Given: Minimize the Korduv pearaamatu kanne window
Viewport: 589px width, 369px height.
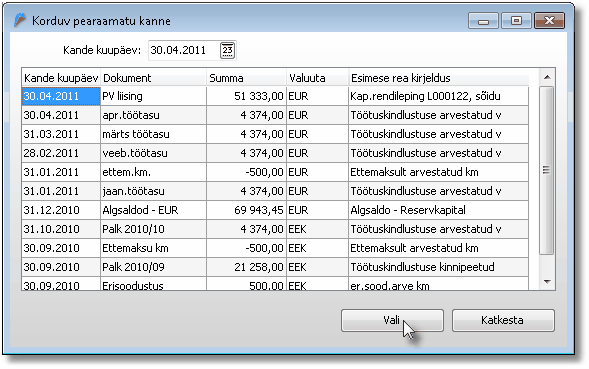Looking at the screenshot, I should (483, 20).
